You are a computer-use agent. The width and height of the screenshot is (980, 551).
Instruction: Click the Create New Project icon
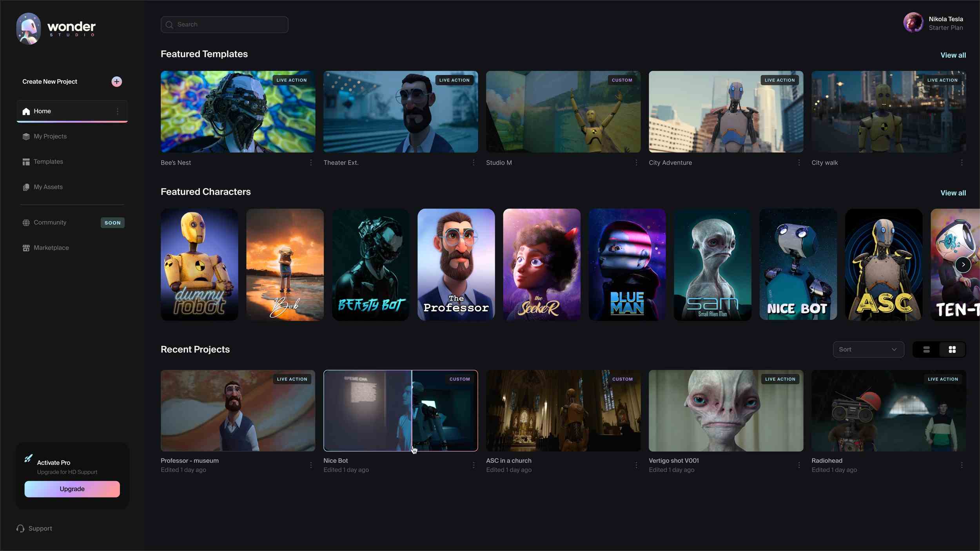[116, 82]
